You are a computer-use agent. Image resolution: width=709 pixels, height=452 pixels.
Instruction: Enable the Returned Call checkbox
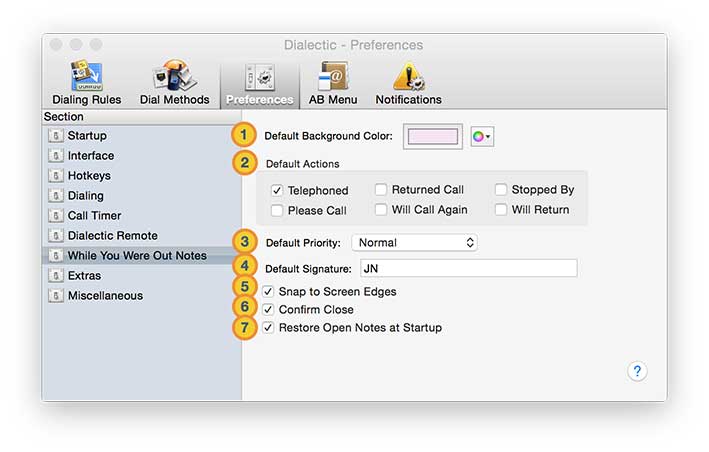coord(381,189)
